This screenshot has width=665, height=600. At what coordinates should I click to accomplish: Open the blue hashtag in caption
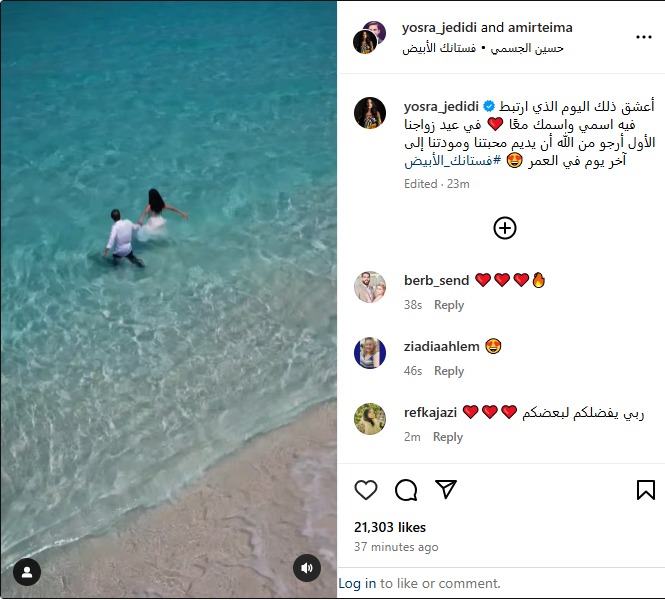pos(453,161)
